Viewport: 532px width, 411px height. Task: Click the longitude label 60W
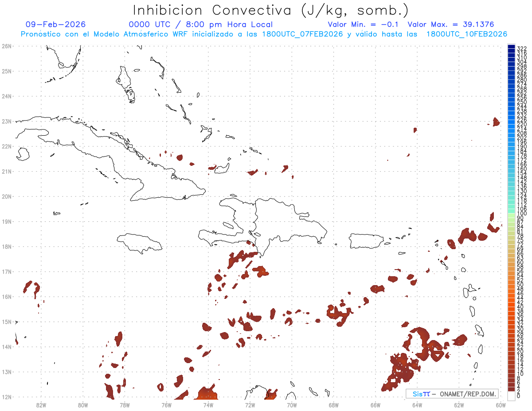[x=501, y=404]
